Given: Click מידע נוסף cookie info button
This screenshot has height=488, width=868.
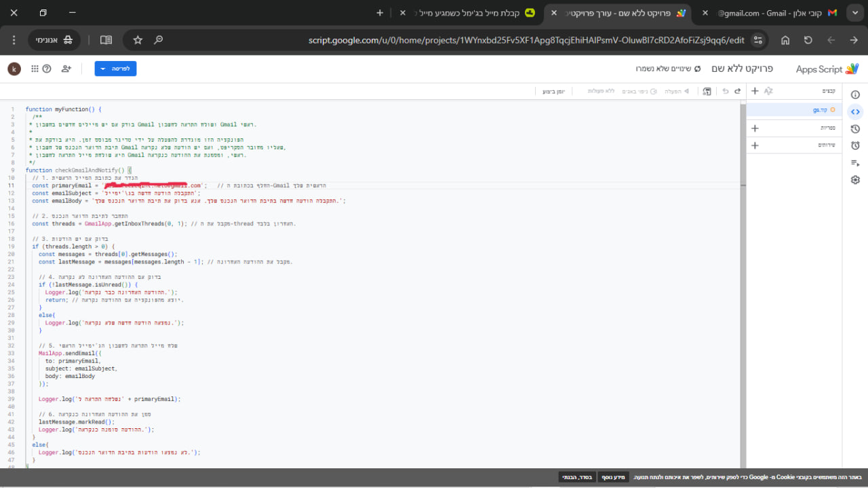Looking at the screenshot, I should 614,477.
